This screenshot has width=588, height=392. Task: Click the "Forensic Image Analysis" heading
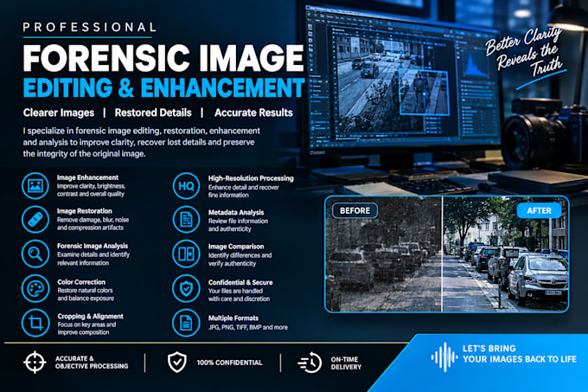click(x=93, y=246)
